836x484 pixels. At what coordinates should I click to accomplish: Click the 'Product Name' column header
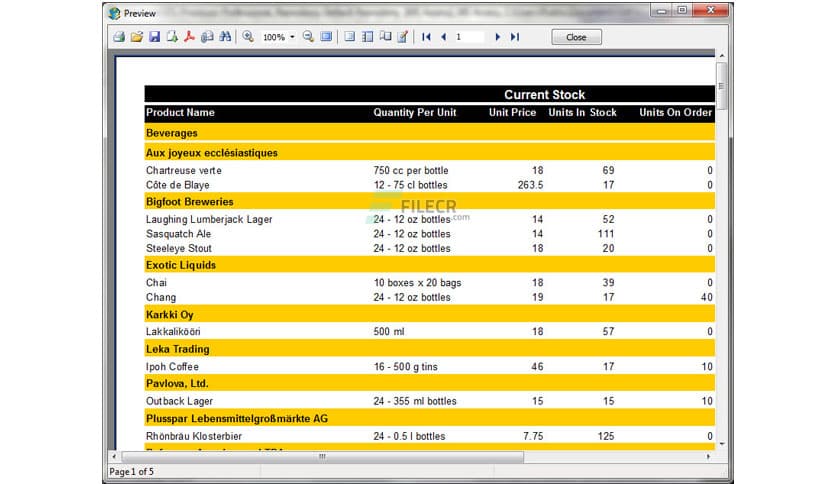click(180, 112)
